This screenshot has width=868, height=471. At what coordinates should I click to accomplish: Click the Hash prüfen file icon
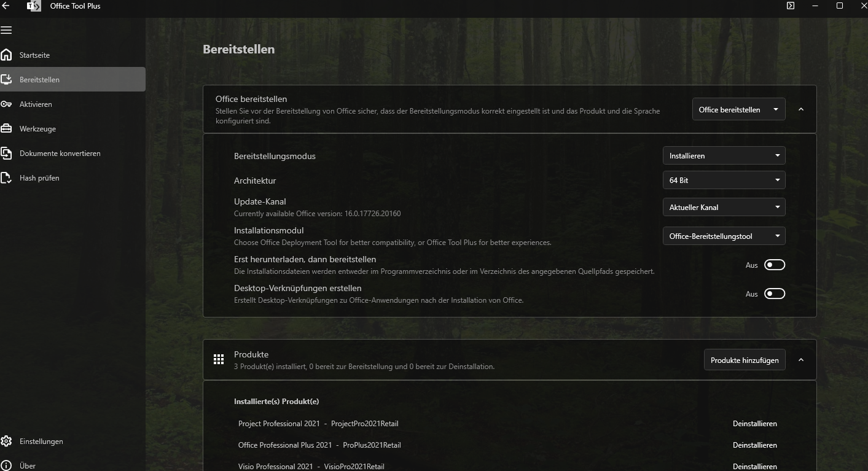6,178
